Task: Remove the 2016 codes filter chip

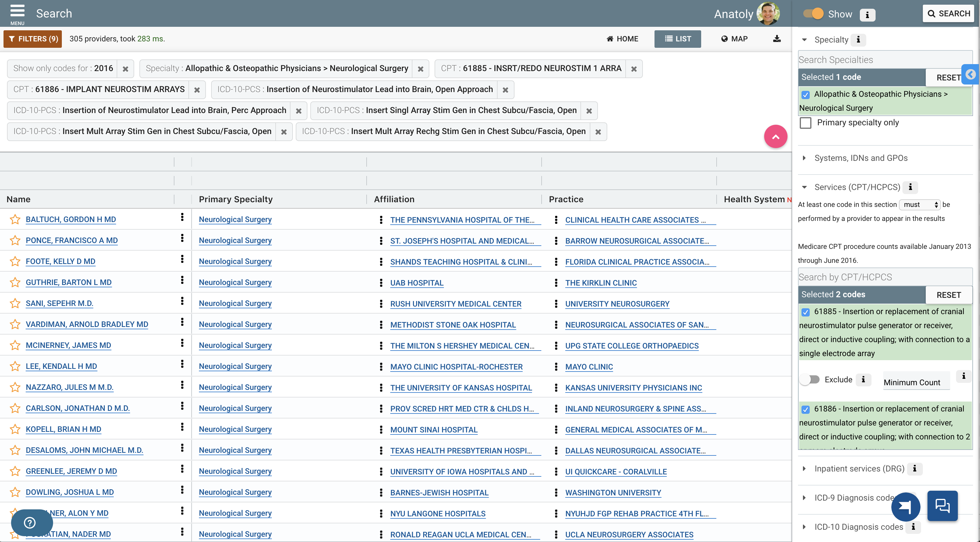Action: 125,69
